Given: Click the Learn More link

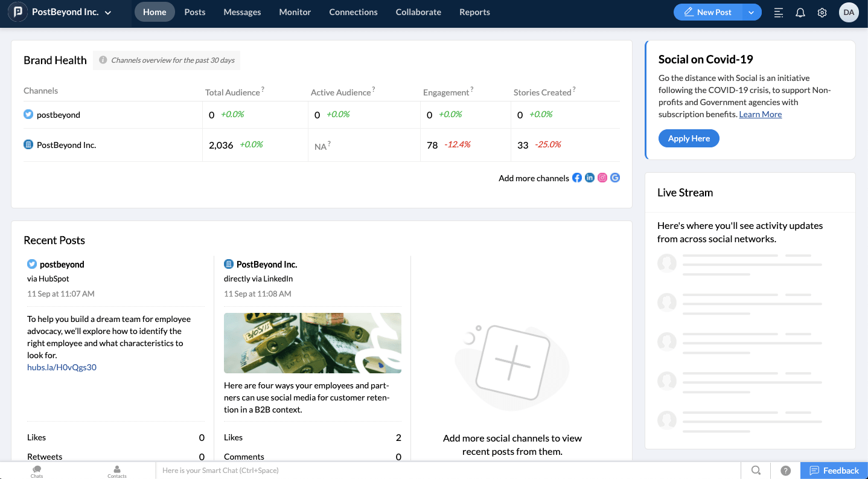Looking at the screenshot, I should (x=761, y=114).
